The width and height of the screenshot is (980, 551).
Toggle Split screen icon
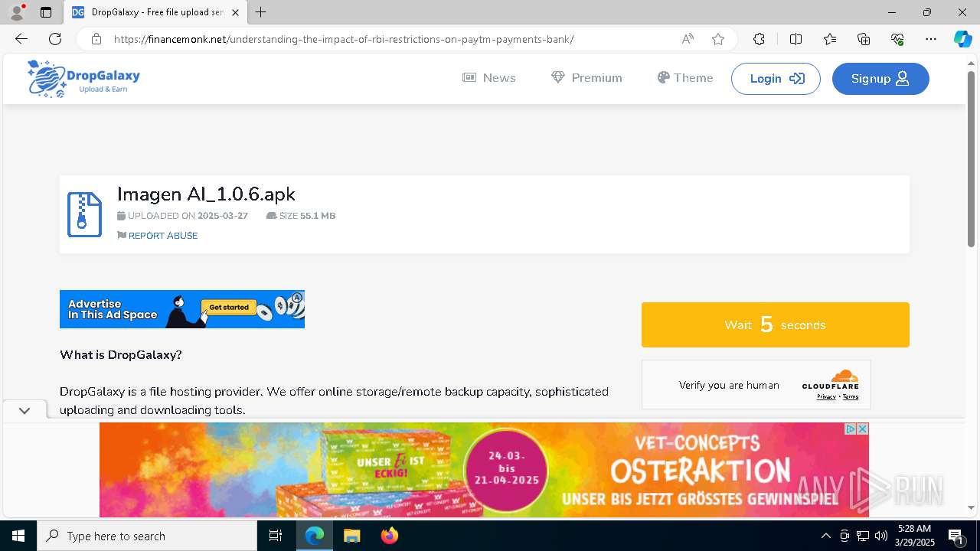point(795,39)
